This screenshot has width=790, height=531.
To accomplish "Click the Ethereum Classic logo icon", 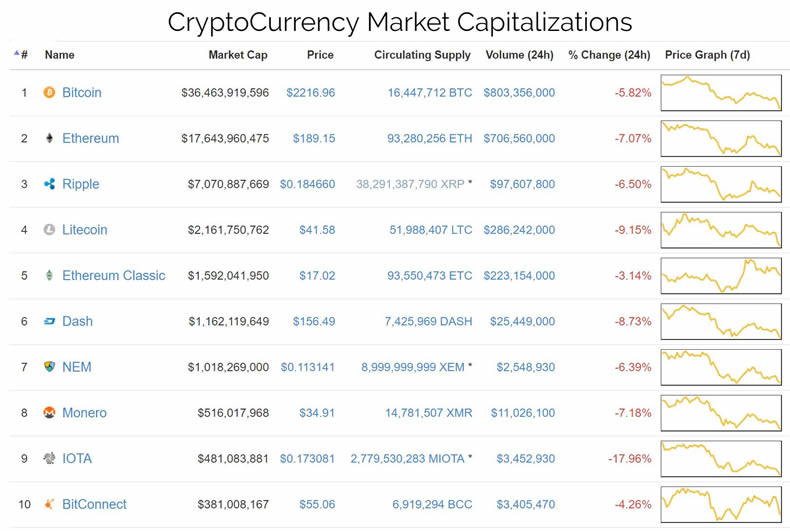I will [x=49, y=276].
